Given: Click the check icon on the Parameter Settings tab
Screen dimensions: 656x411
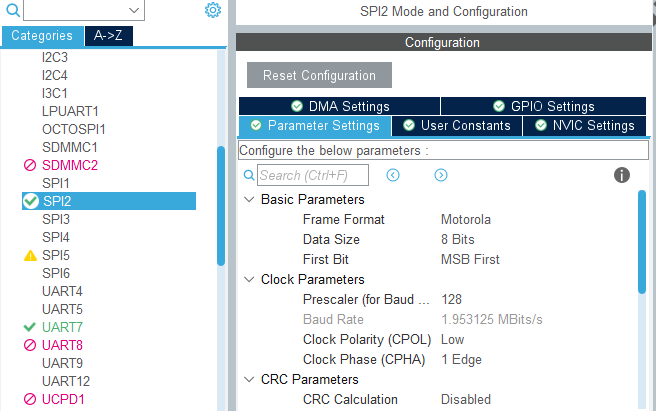Looking at the screenshot, I should tap(256, 126).
